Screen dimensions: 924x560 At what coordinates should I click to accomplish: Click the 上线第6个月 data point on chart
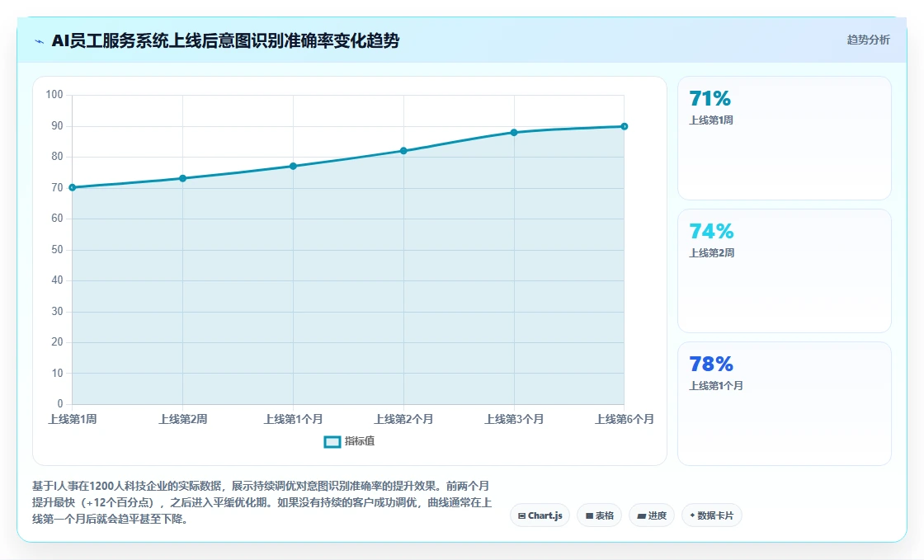tap(624, 127)
